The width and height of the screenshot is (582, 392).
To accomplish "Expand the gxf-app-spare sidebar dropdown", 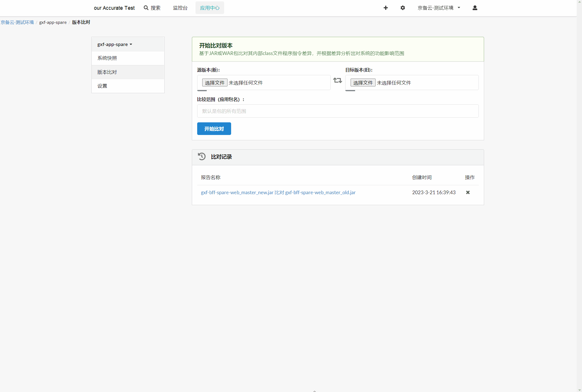I will point(115,44).
